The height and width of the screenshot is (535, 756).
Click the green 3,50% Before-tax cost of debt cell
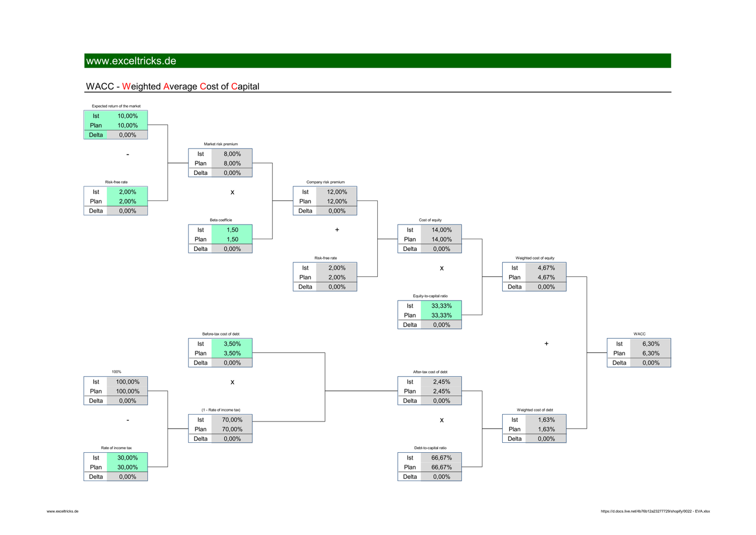232,344
